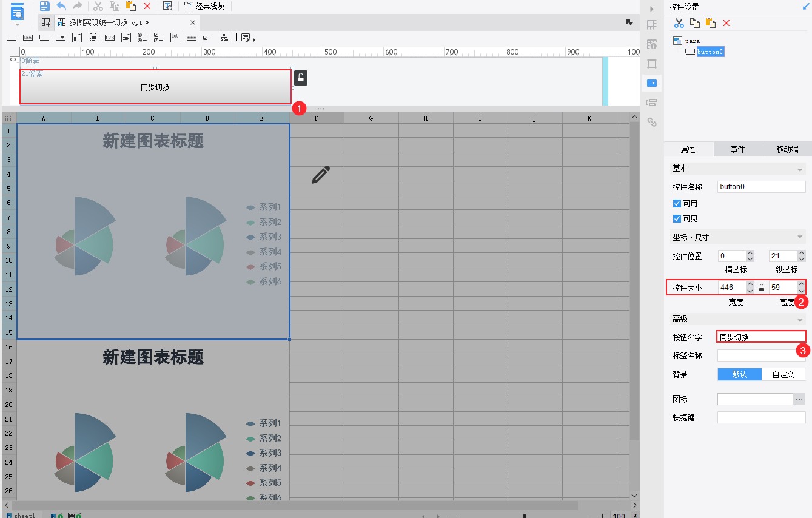The height and width of the screenshot is (518, 812).
Task: Toggle the aspect ratio lock for 控件大小
Action: [762, 288]
